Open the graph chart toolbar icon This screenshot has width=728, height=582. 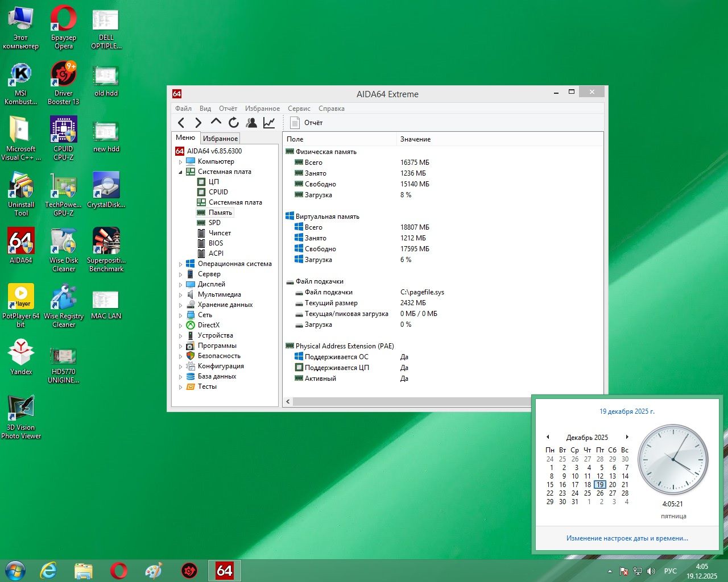pyautogui.click(x=269, y=122)
